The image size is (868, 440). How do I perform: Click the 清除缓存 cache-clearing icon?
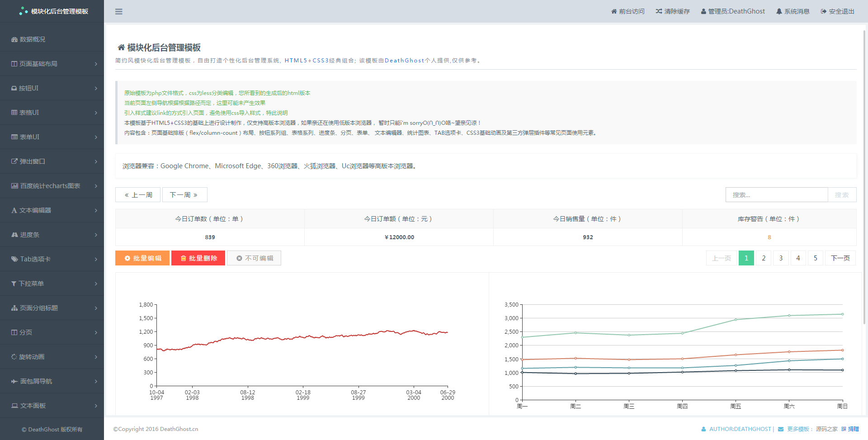[659, 11]
